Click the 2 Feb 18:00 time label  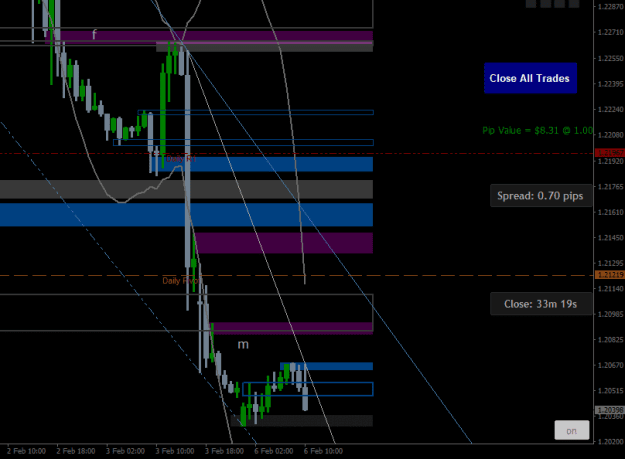pos(76,451)
